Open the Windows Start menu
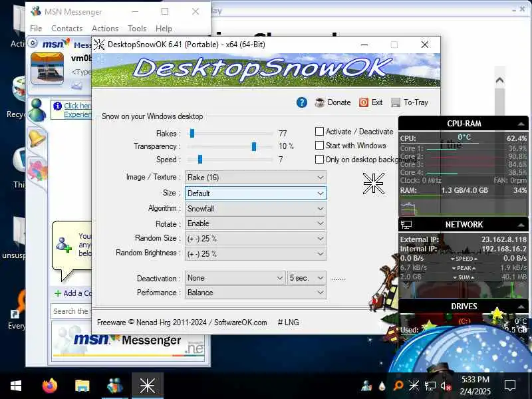532x399 pixels. click(x=16, y=386)
